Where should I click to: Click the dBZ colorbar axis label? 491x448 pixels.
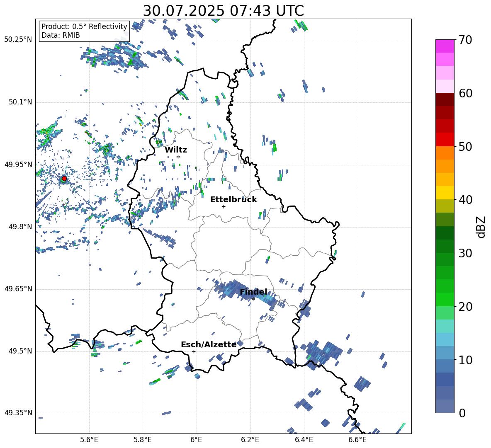point(481,227)
